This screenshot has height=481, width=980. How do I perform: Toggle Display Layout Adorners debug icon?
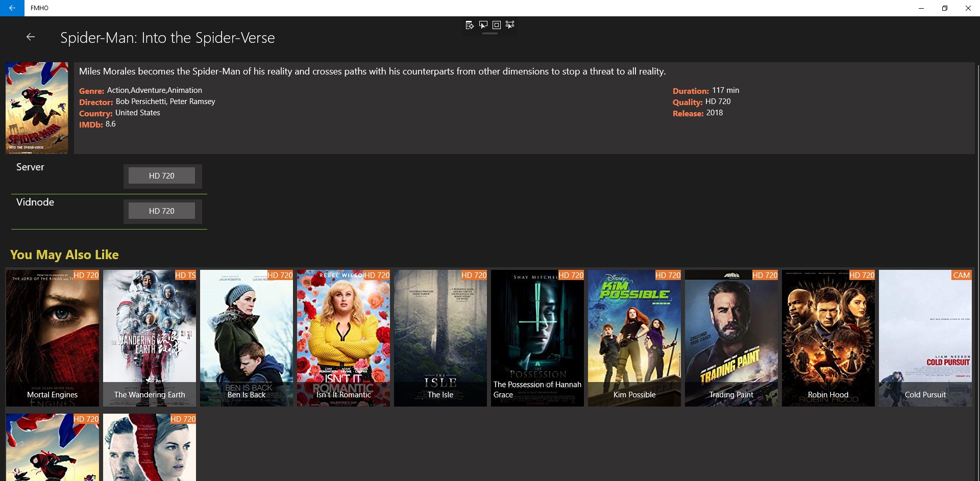point(496,25)
